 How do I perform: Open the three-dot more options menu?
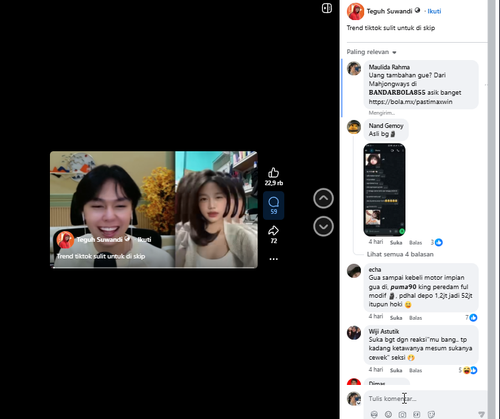click(274, 259)
